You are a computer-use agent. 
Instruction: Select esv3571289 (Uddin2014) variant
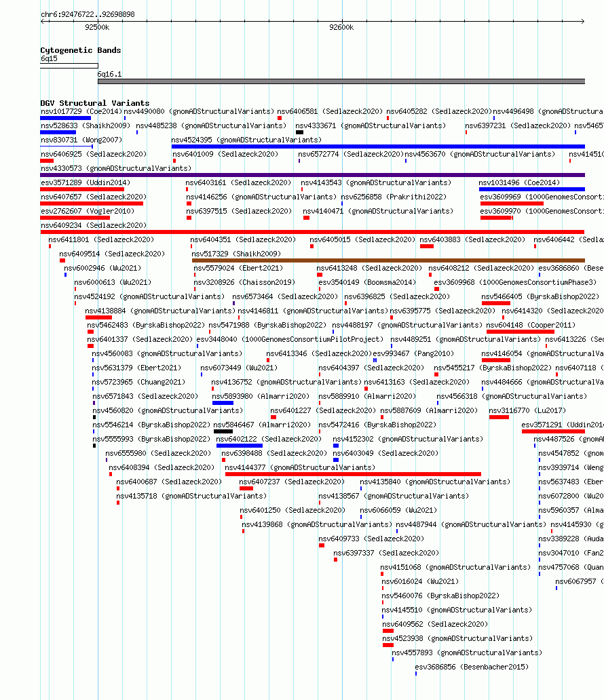(x=86, y=182)
